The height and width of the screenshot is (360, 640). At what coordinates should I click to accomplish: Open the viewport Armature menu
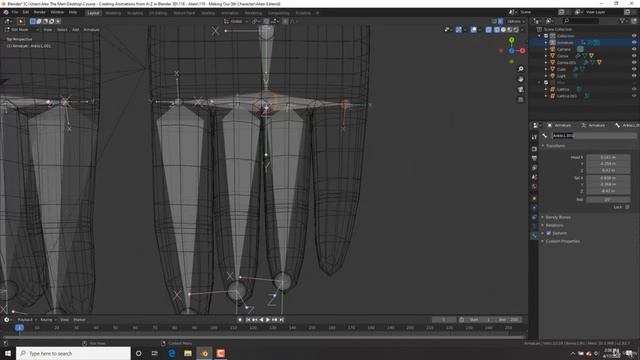pos(91,30)
